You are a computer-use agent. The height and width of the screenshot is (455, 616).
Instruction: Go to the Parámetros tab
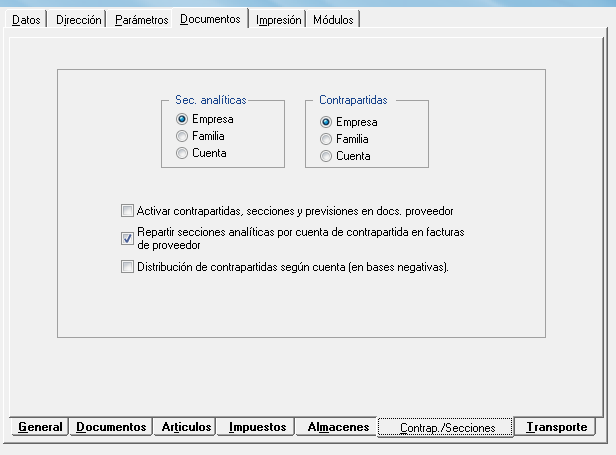pyautogui.click(x=140, y=20)
